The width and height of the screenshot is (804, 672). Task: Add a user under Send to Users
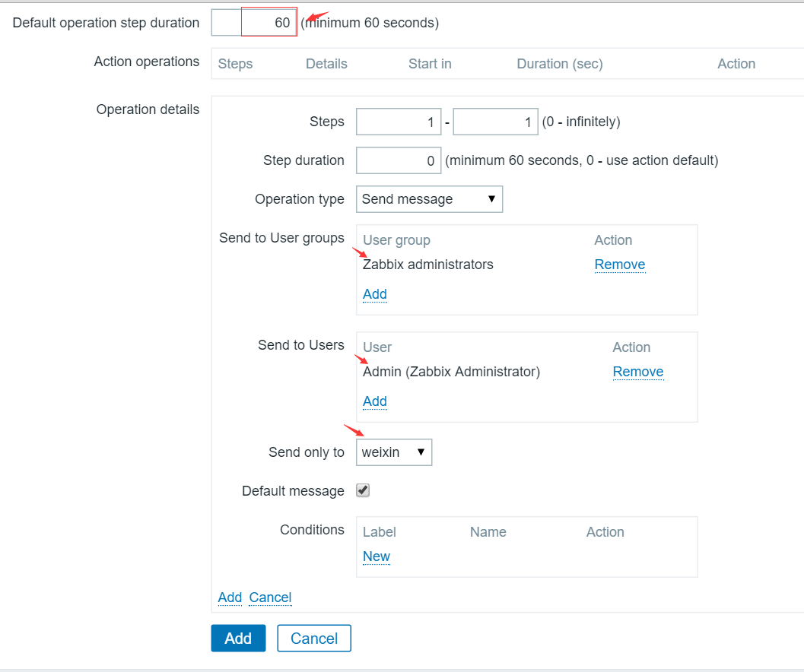(374, 401)
